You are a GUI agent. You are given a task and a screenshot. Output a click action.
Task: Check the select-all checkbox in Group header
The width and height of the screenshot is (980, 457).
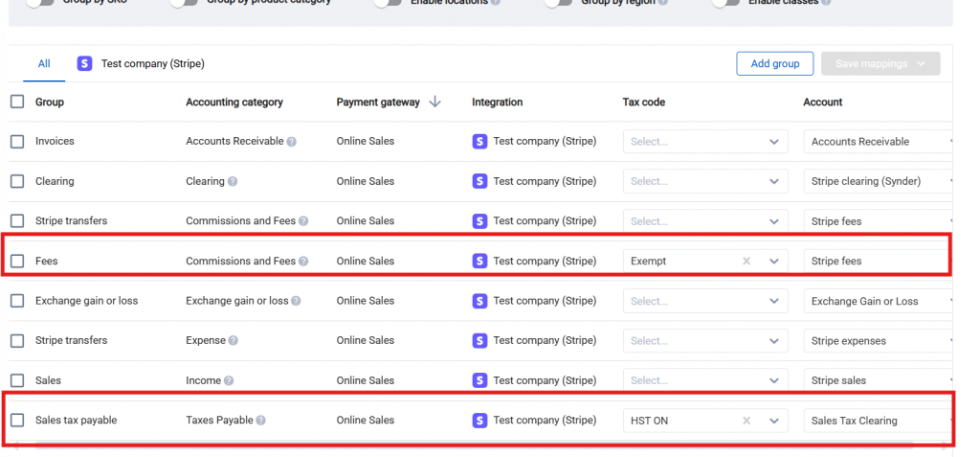(17, 102)
